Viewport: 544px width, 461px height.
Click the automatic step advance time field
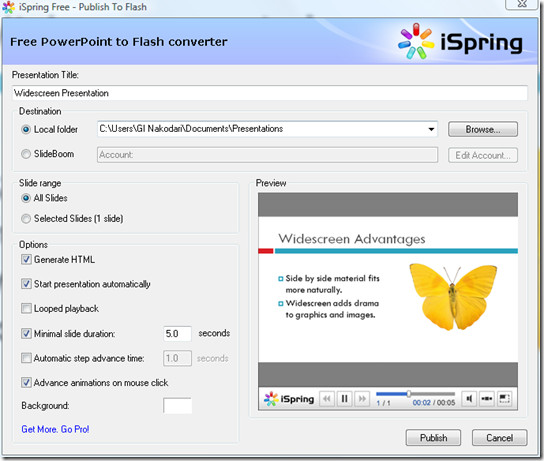click(x=177, y=358)
